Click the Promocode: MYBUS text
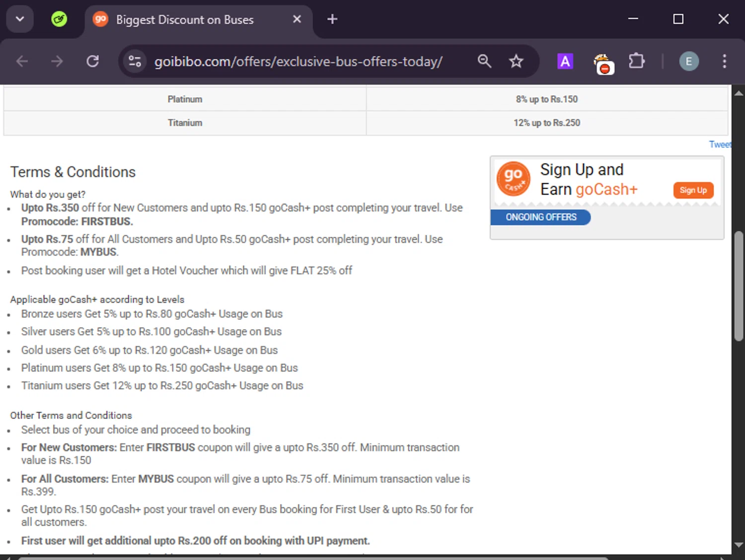This screenshot has height=560, width=745. (x=70, y=252)
